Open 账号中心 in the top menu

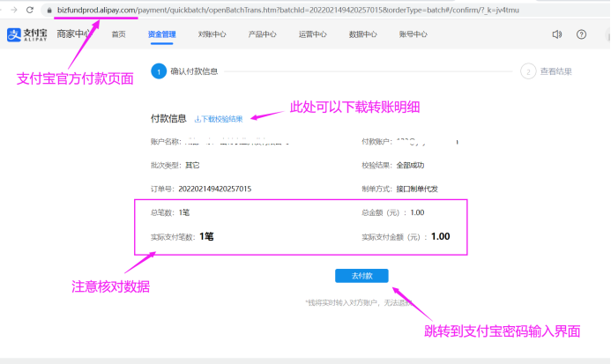413,35
